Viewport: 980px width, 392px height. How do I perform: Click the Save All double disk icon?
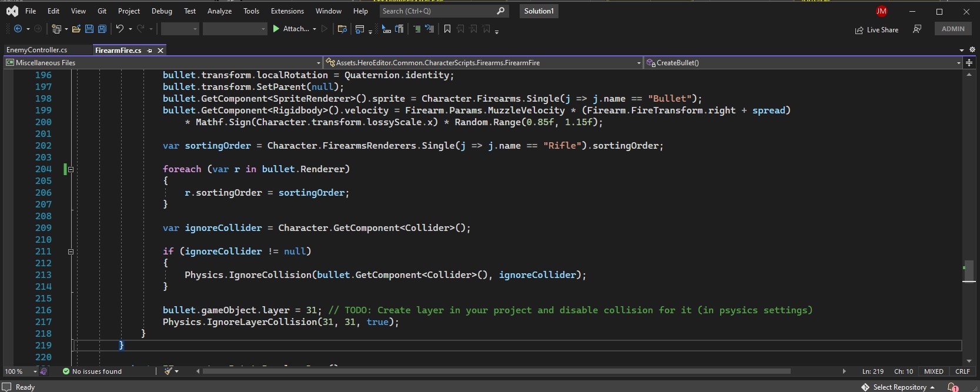102,29
